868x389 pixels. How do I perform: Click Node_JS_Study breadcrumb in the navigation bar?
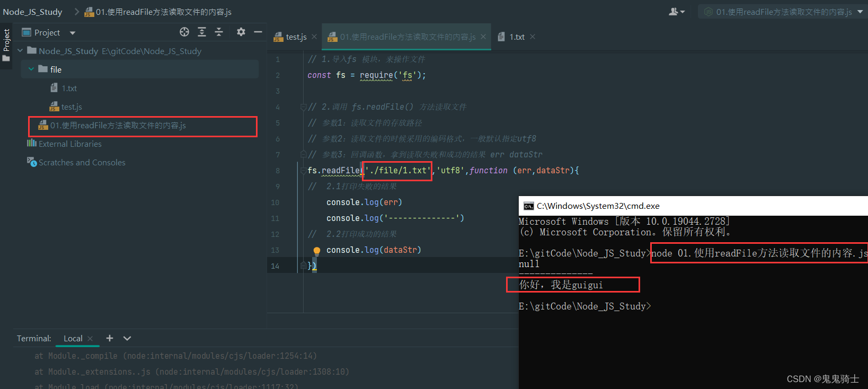[x=32, y=12]
